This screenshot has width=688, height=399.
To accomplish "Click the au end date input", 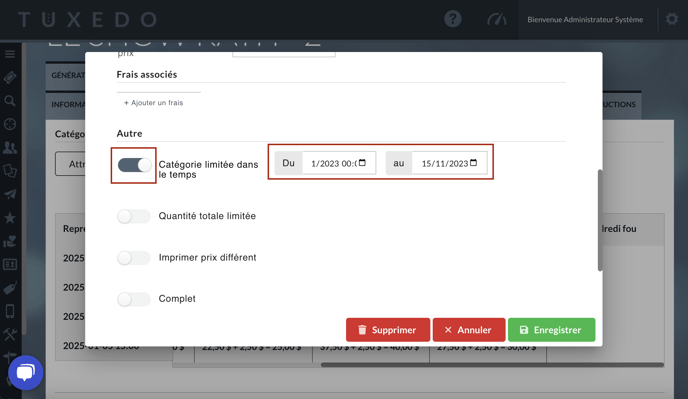I will pos(449,163).
